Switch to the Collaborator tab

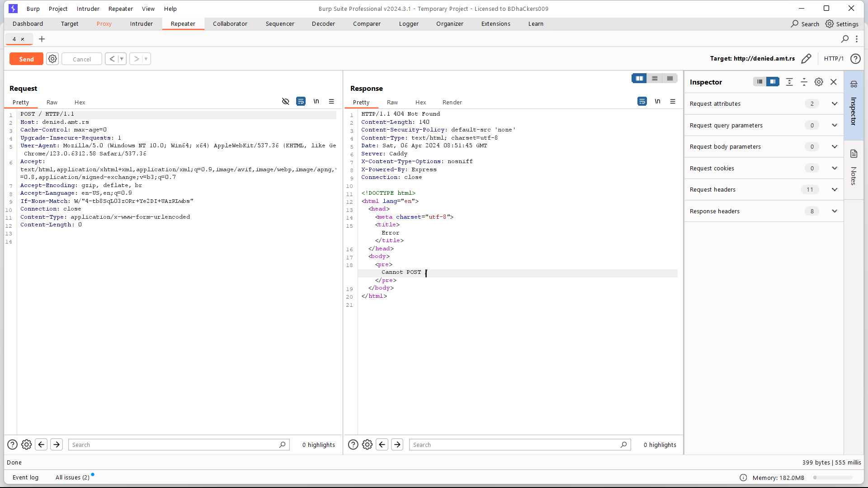pos(230,23)
